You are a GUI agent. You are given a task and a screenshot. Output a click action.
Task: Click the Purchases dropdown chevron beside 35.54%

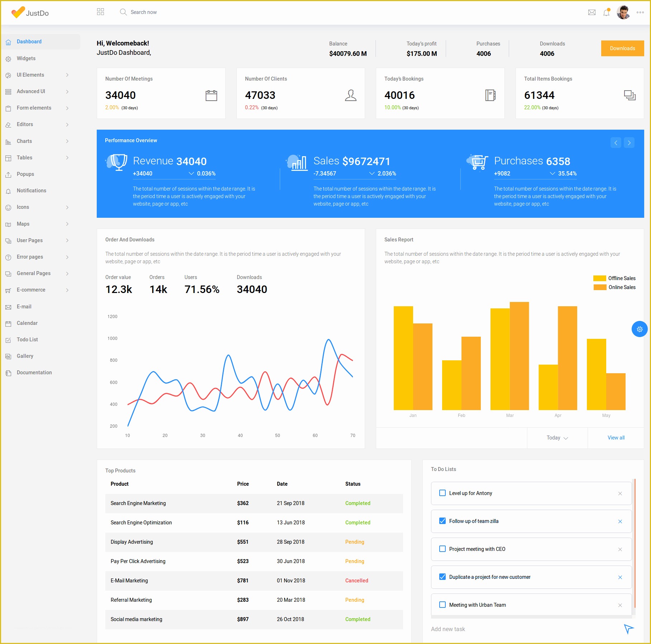(552, 173)
